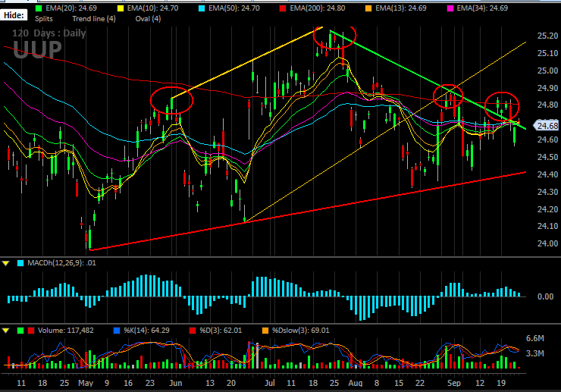Toggle Trend line (4) visibility

tap(94, 19)
